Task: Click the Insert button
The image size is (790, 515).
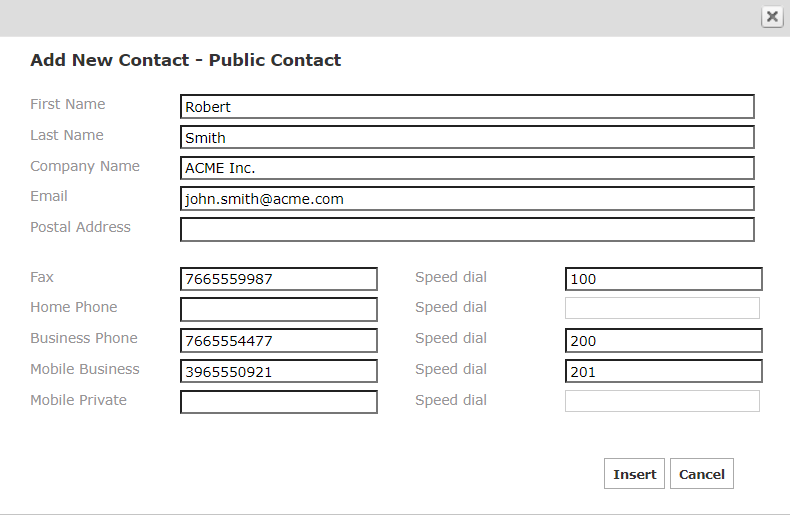Action: pos(634,474)
